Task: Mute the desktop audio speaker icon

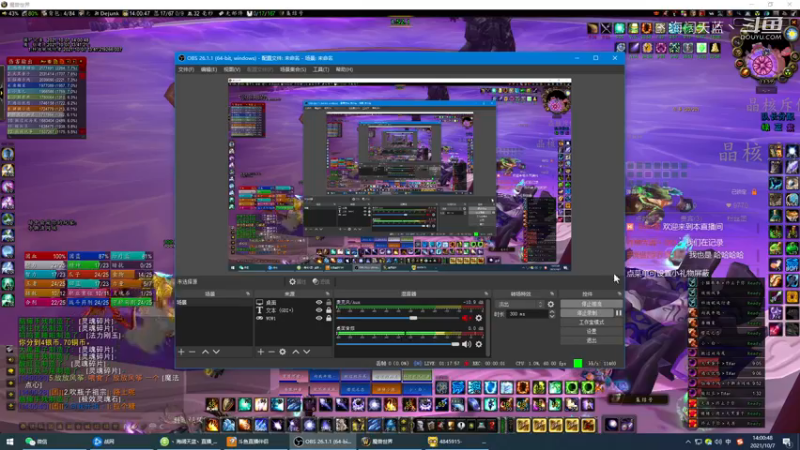Action: pos(466,344)
